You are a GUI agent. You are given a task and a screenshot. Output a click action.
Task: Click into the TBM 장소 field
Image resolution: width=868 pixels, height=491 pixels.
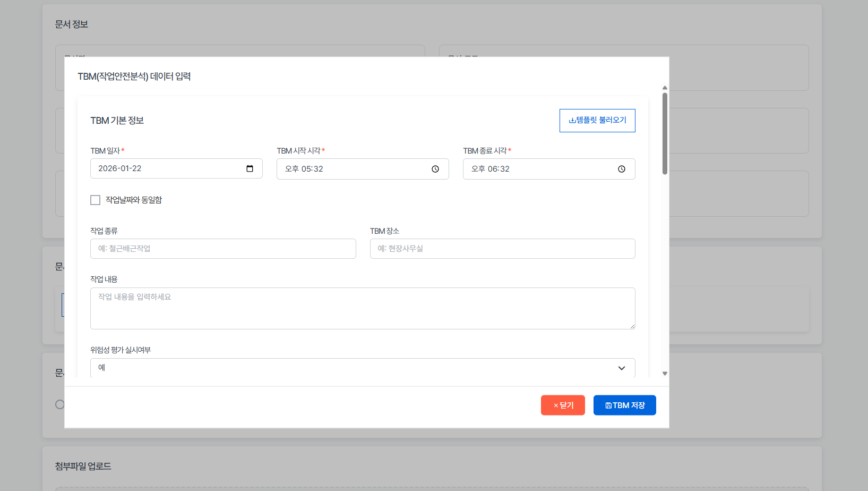click(502, 249)
